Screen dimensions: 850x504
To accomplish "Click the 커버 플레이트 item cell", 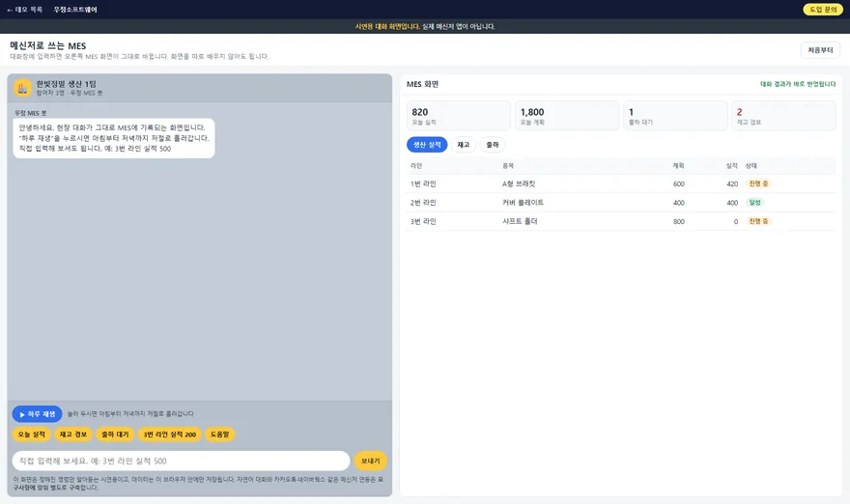I will [x=524, y=203].
